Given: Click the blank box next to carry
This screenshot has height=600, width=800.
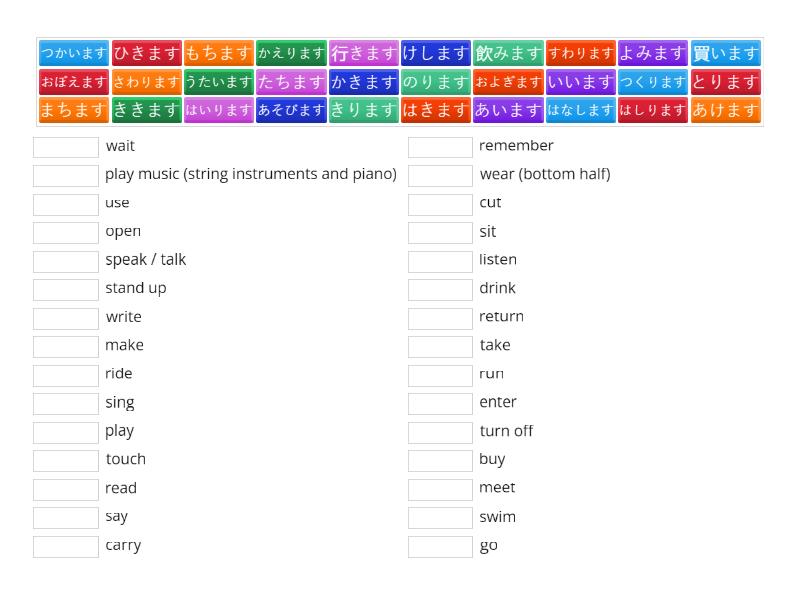Looking at the screenshot, I should 65,546.
